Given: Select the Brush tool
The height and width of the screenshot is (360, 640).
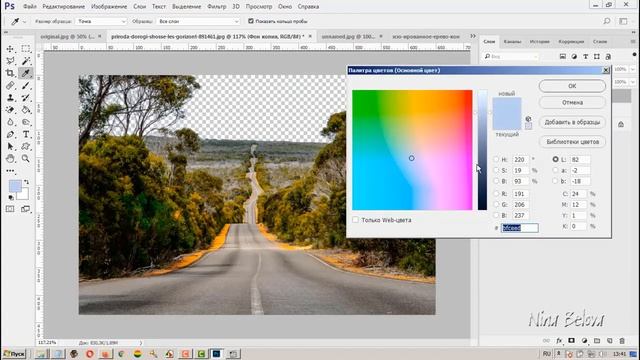Looking at the screenshot, I should pyautogui.click(x=26, y=85).
